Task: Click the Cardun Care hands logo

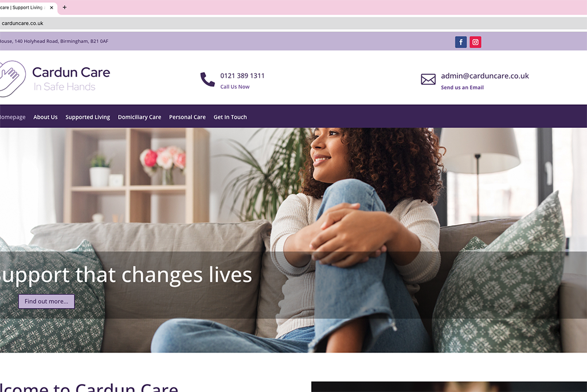Action: (13, 79)
